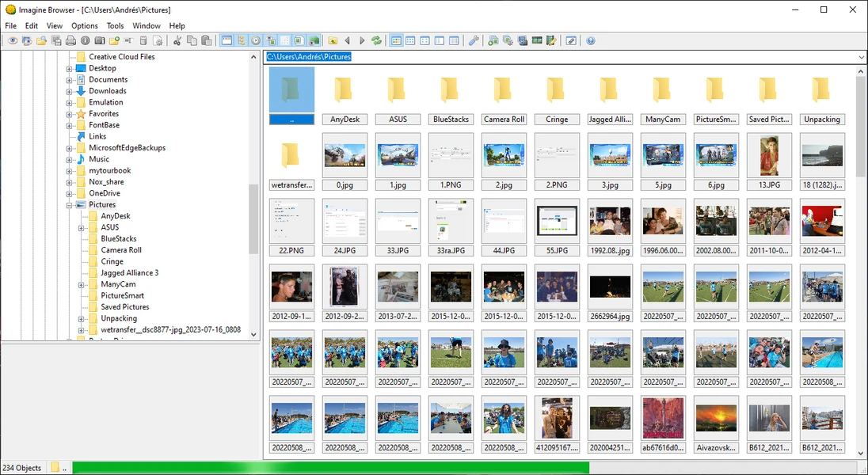Click the New Folder icon with green plus
This screenshot has width=868, height=475.
(x=114, y=40)
